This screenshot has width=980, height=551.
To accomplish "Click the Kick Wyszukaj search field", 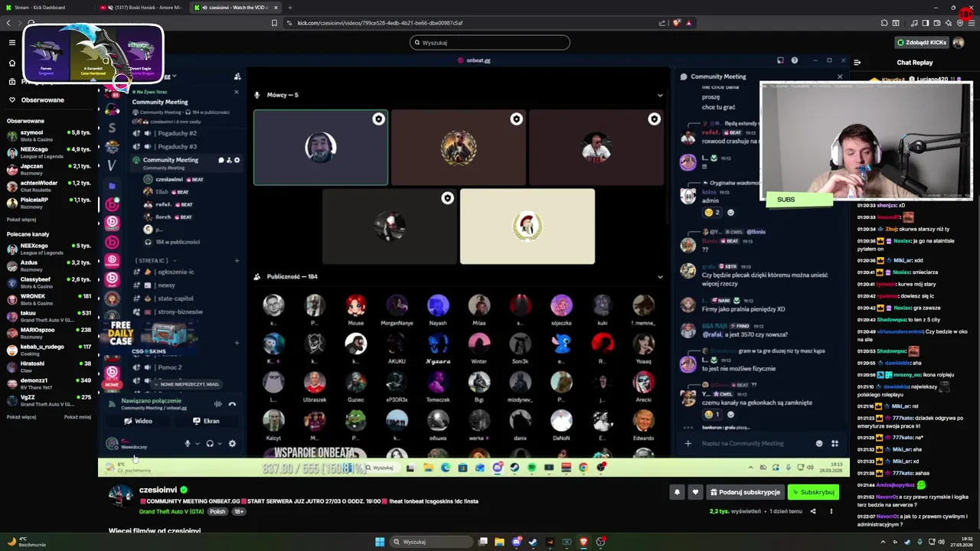I will pyautogui.click(x=490, y=43).
